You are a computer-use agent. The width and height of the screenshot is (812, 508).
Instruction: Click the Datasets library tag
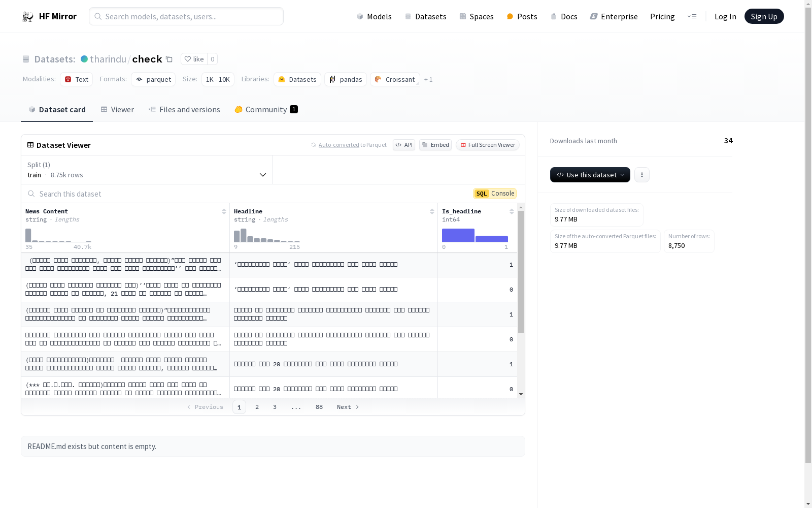(x=297, y=79)
